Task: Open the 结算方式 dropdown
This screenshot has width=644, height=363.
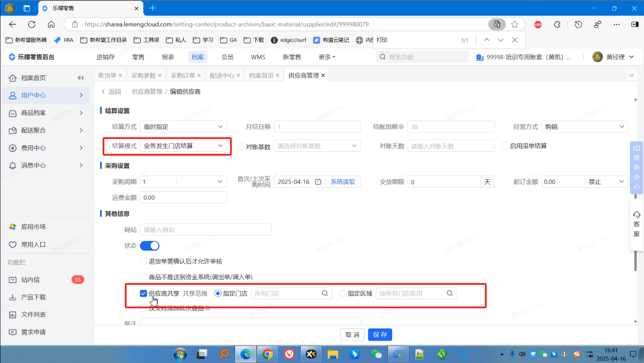Action: point(183,127)
